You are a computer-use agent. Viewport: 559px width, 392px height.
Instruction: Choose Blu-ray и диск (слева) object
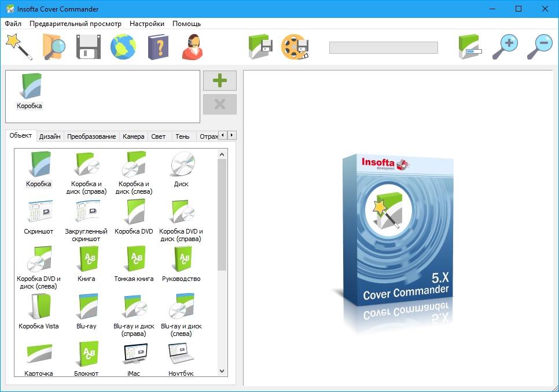pos(181,315)
